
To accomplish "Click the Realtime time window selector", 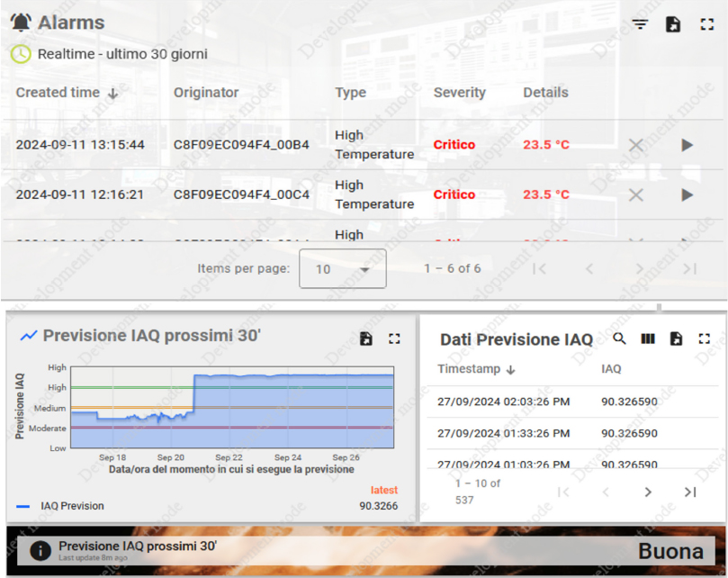I will 109,54.
